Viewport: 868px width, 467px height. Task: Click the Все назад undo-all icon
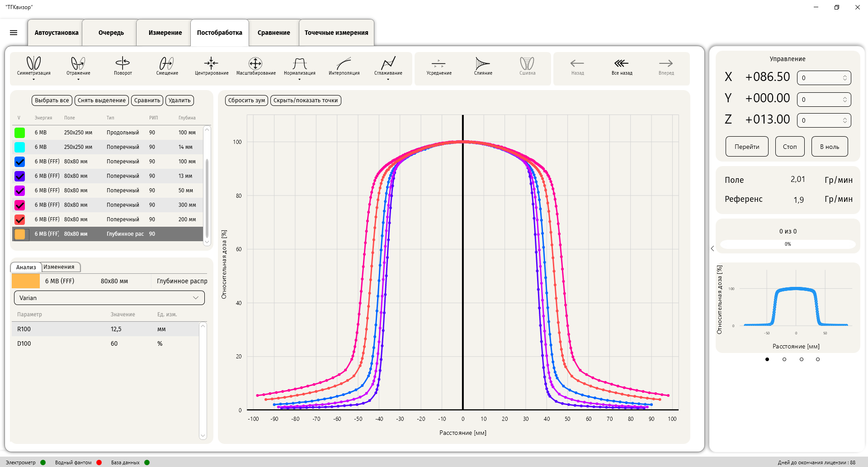pos(622,63)
